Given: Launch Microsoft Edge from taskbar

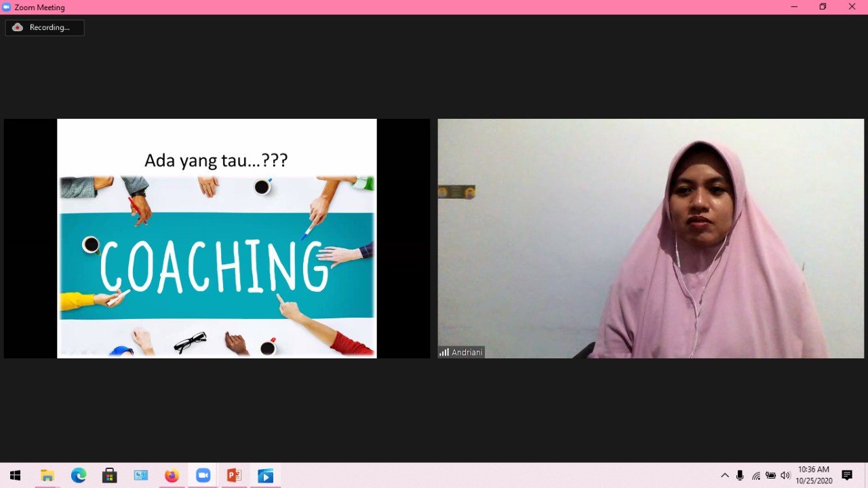Looking at the screenshot, I should [x=79, y=476].
